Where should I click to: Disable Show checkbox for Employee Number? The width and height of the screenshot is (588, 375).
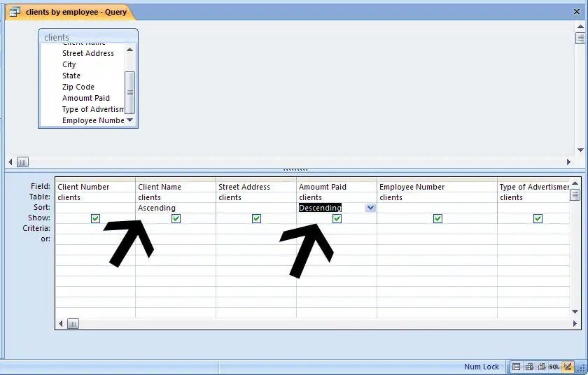click(437, 218)
